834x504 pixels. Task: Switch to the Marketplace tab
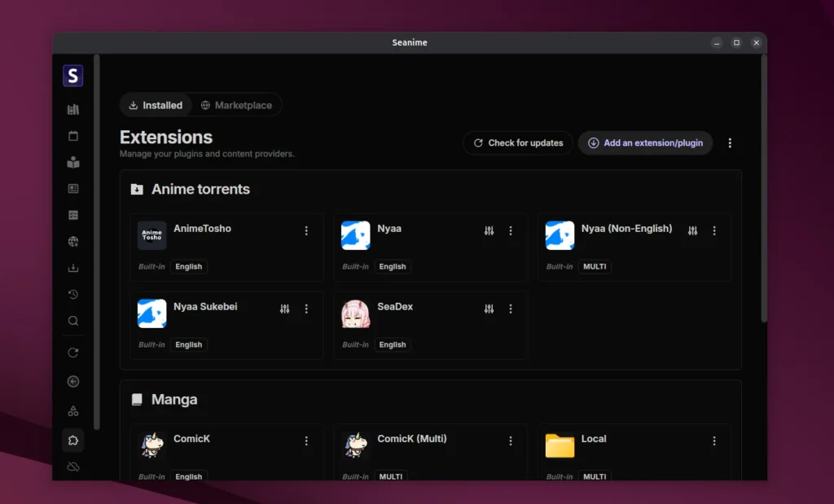(x=236, y=105)
